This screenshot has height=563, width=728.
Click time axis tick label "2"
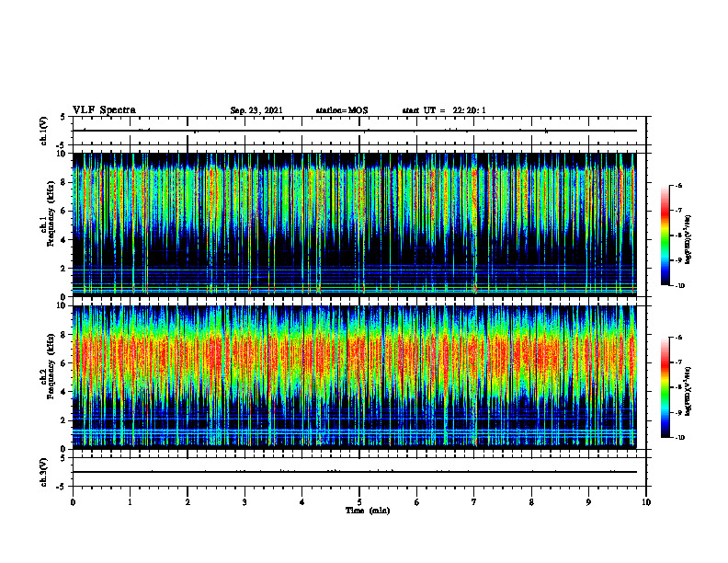[188, 502]
